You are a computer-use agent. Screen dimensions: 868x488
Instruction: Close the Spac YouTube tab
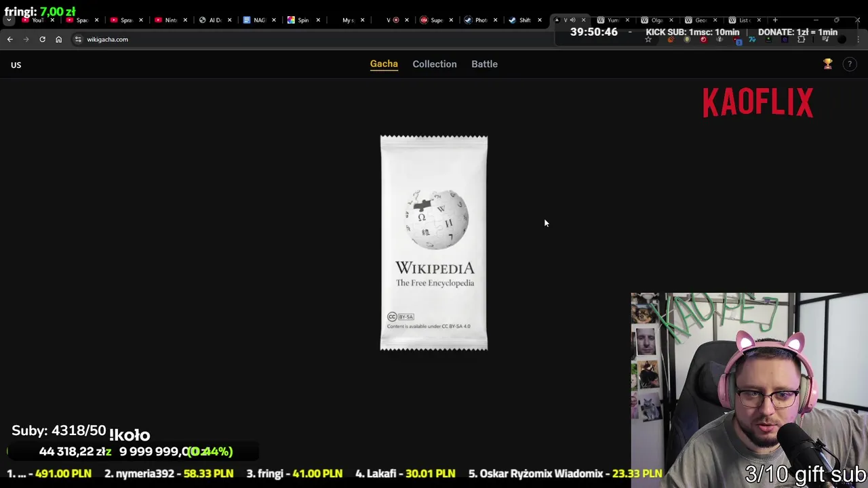click(x=96, y=20)
